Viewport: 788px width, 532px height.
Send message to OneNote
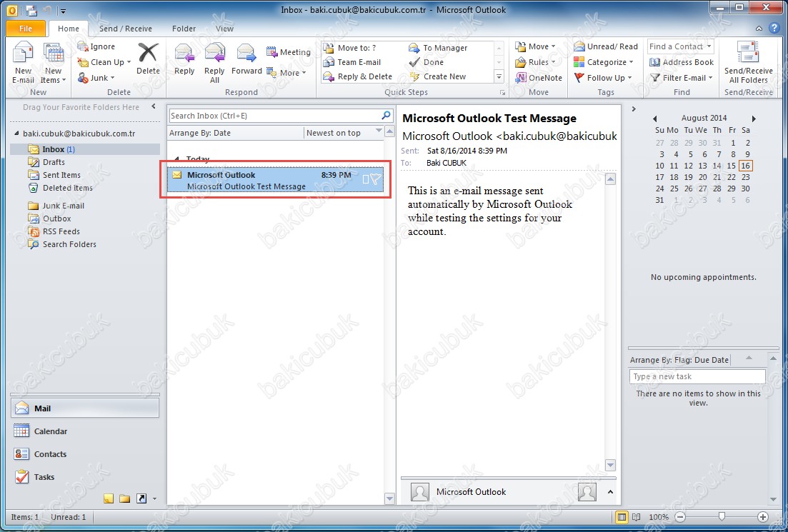click(x=539, y=78)
